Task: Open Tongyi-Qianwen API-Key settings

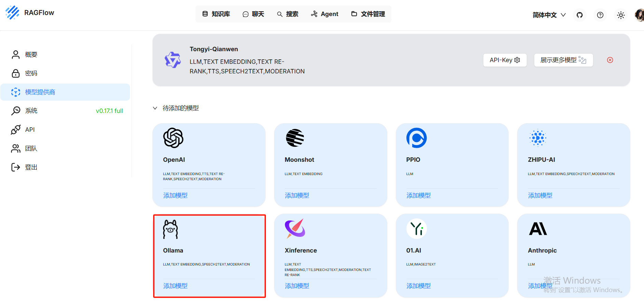Action: click(x=505, y=60)
